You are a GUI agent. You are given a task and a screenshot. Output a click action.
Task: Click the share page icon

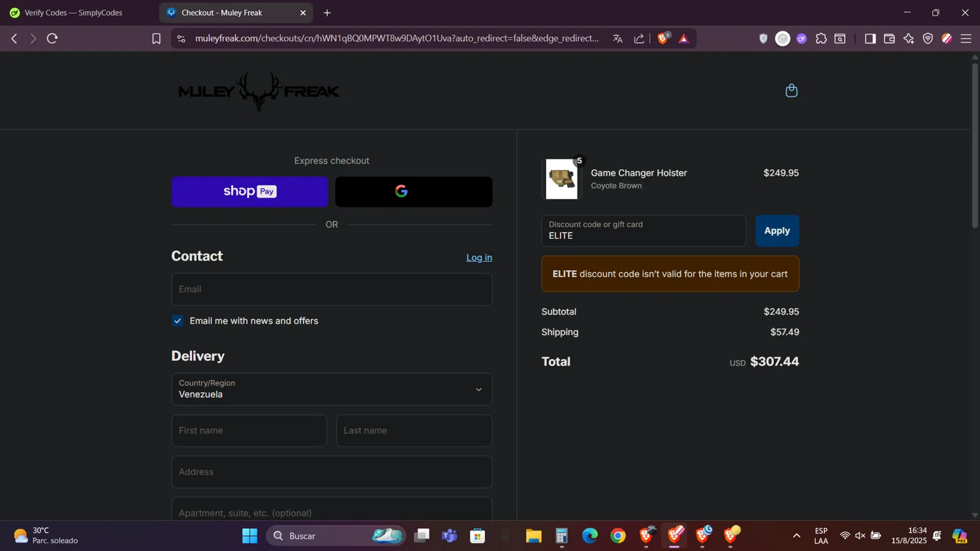639,39
